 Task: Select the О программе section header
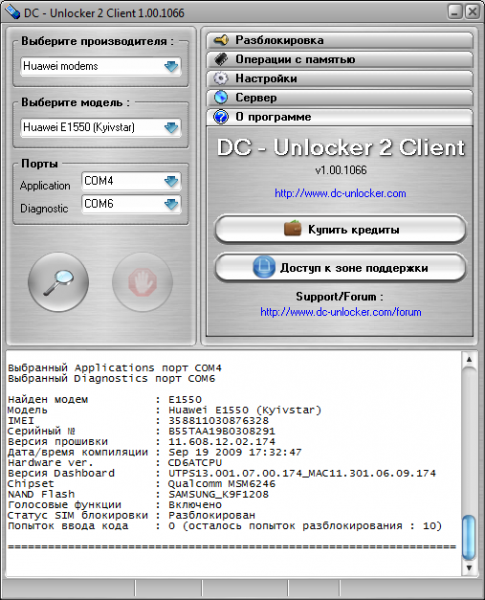point(340,117)
